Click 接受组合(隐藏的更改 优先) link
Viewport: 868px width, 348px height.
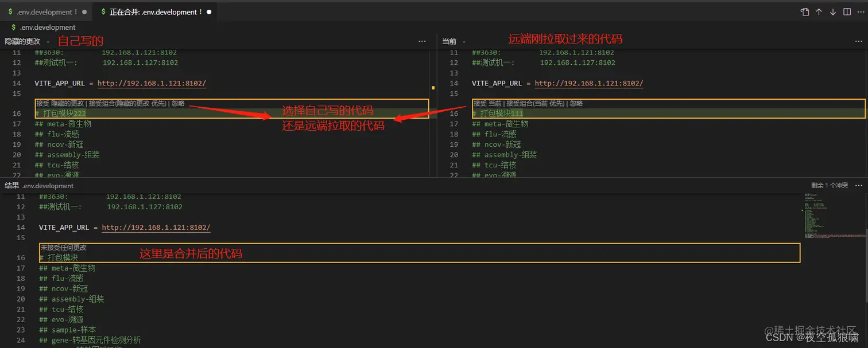[x=127, y=104]
